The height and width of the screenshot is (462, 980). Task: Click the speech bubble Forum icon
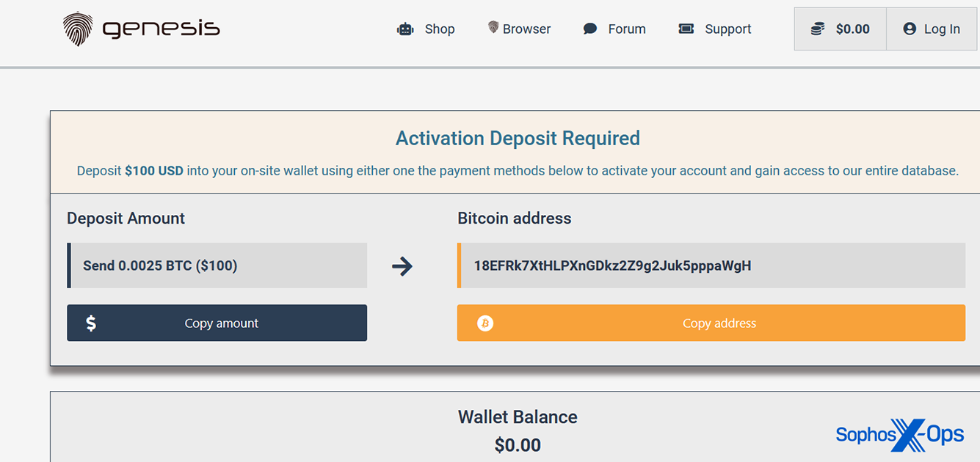pyautogui.click(x=590, y=29)
